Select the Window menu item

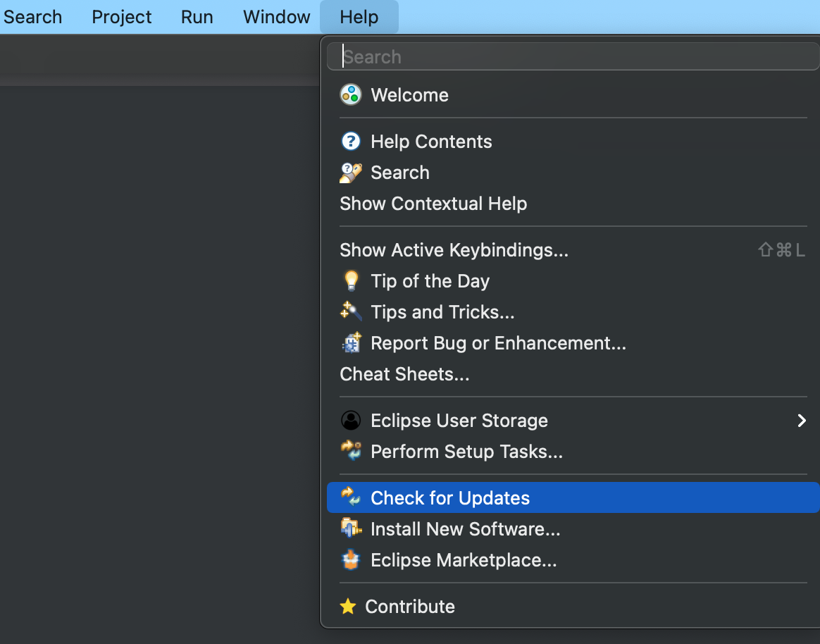point(275,17)
